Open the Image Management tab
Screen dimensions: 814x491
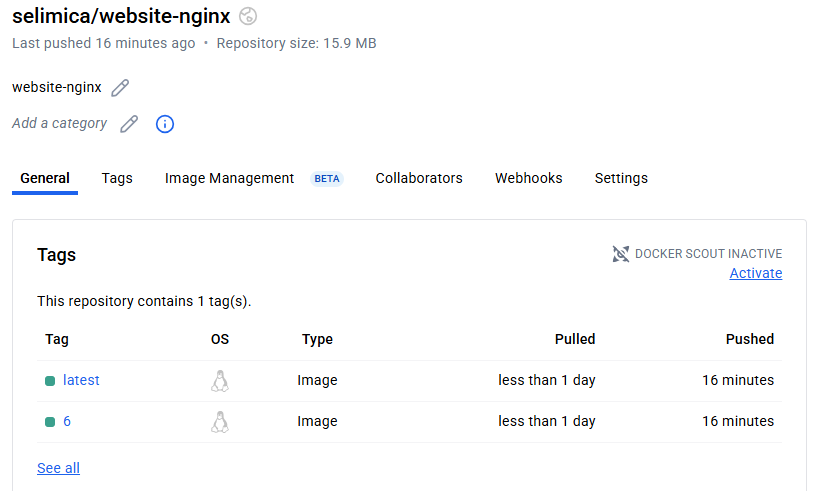coord(230,178)
